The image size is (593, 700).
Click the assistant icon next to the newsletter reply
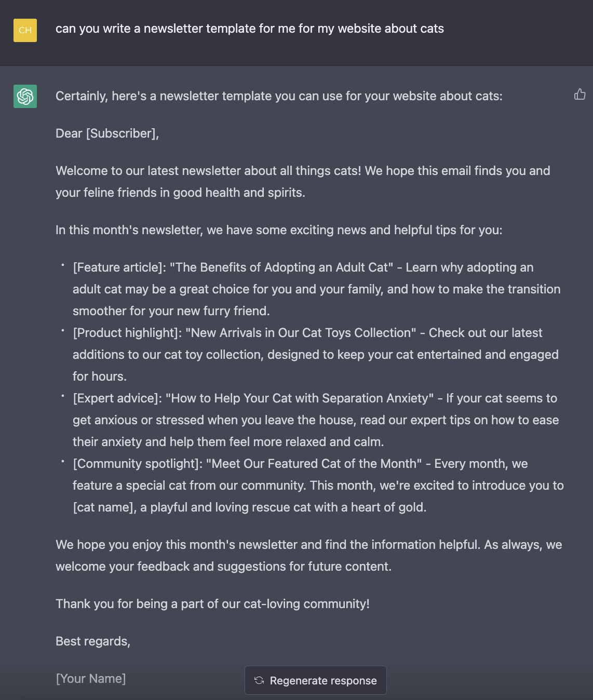coord(24,96)
